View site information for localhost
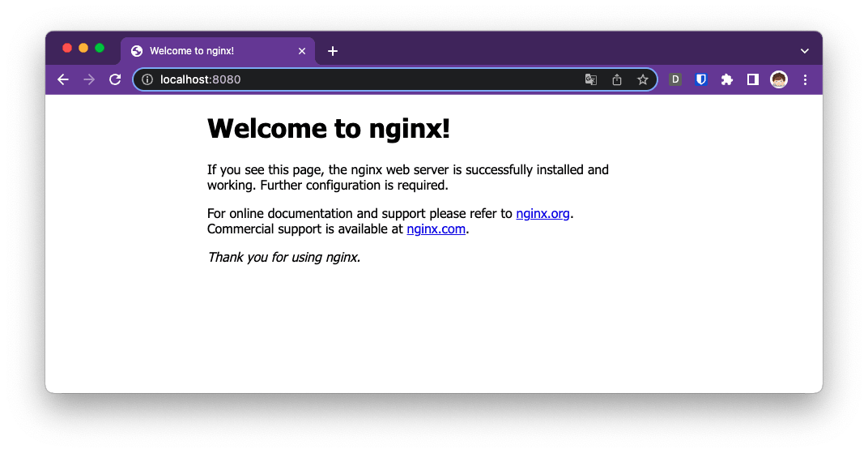Image resolution: width=868 pixels, height=453 pixels. point(147,79)
